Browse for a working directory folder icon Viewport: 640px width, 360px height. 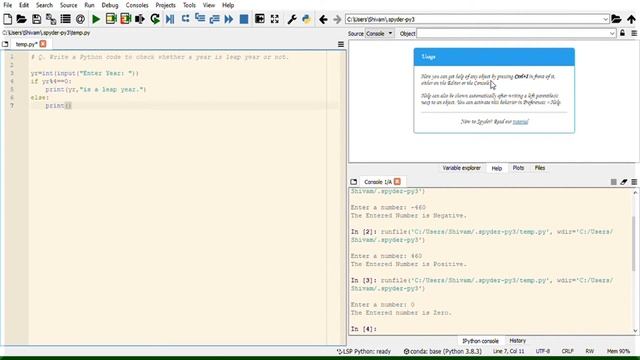coord(616,19)
